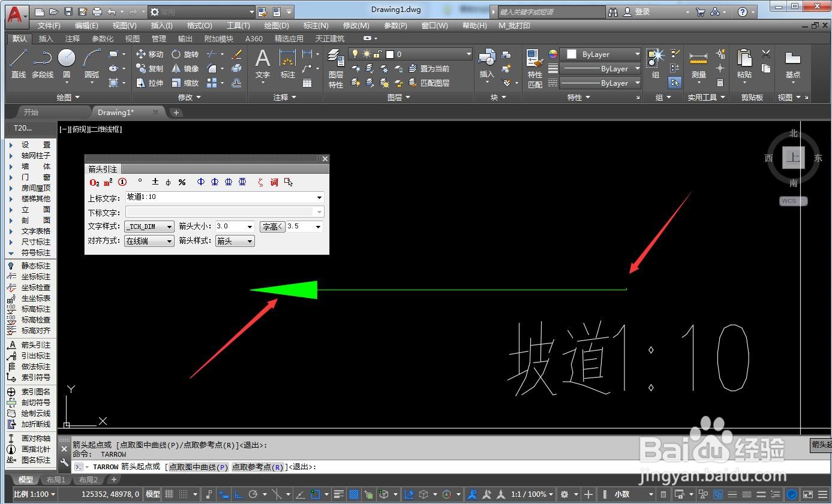Toggle annotation visibility icon in status bar
The image size is (832, 504).
click(x=473, y=494)
